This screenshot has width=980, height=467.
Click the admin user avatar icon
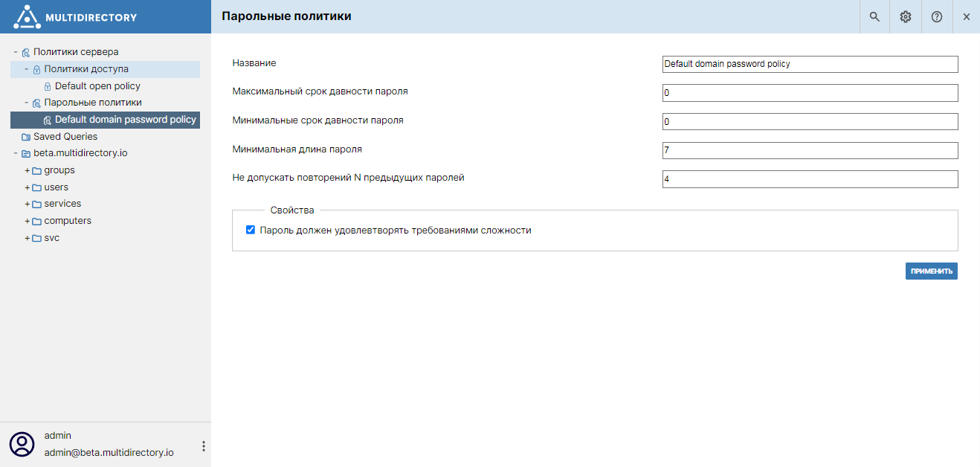(22, 444)
